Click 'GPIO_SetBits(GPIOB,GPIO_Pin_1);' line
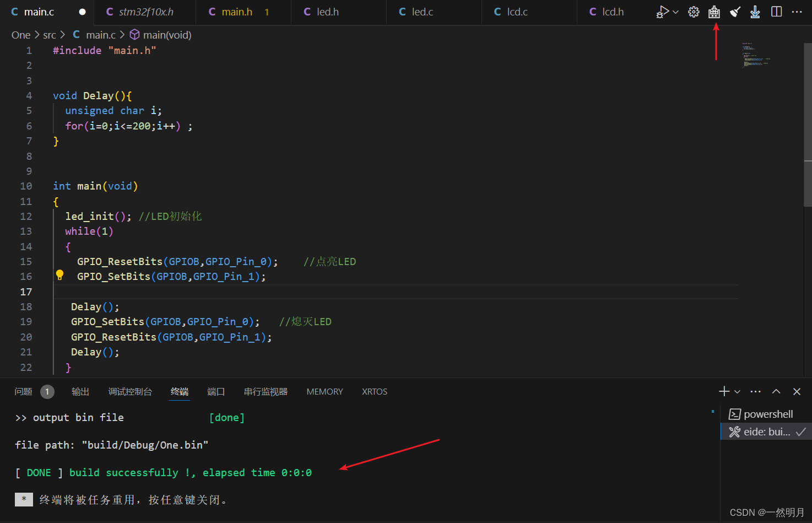 (171, 277)
